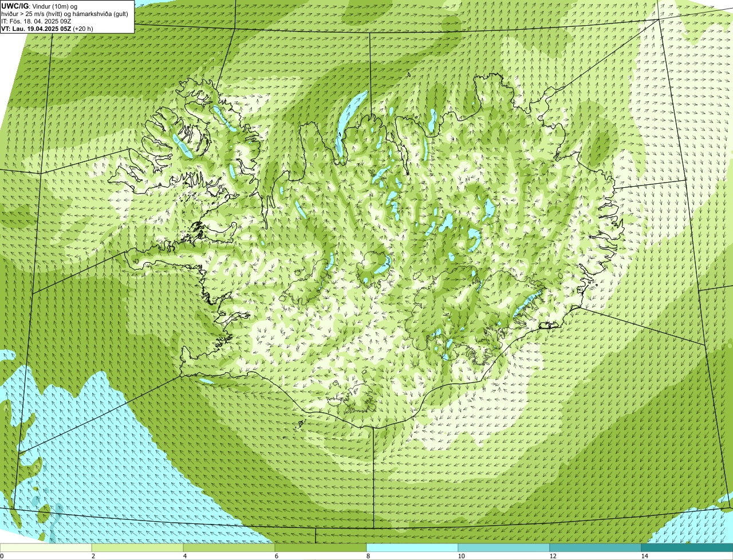Image resolution: width=733 pixels, height=560 pixels.
Task: Click the "6" scale label
Action: [277, 556]
